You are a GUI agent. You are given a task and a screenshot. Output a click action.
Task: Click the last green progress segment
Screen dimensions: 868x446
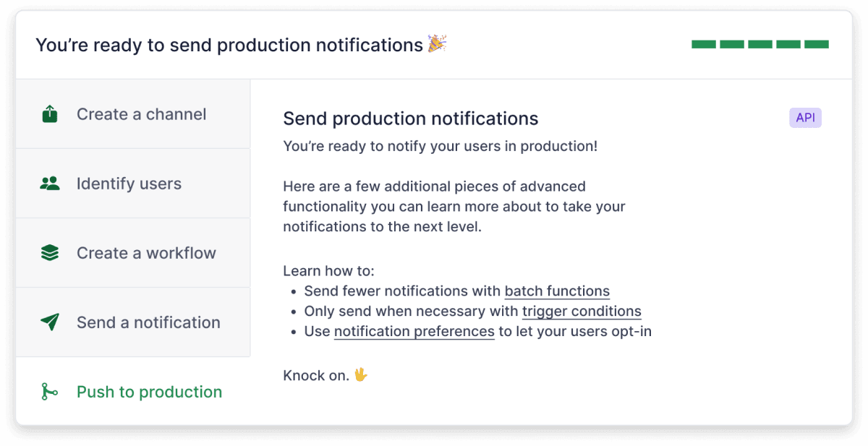click(817, 44)
